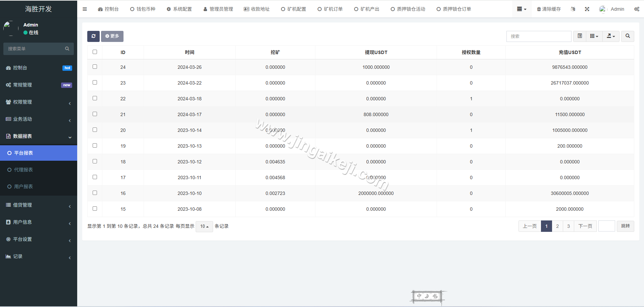Screen dimensions: 644x307
Task: Check the checkbox for row ID 19
Action: click(x=95, y=146)
